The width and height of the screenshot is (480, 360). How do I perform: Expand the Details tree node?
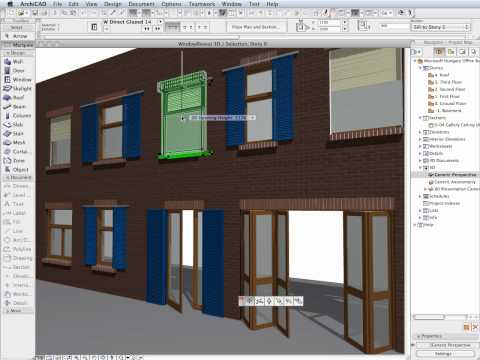click(420, 153)
